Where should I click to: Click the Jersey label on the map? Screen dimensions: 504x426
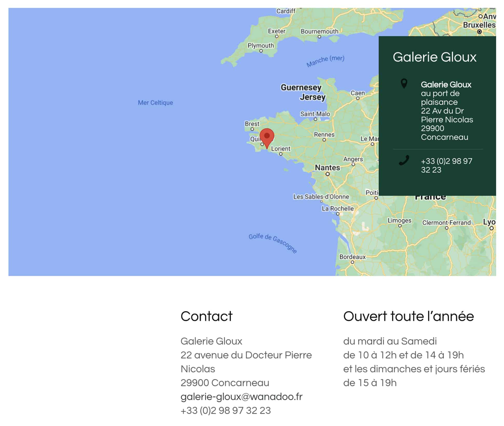pyautogui.click(x=312, y=97)
